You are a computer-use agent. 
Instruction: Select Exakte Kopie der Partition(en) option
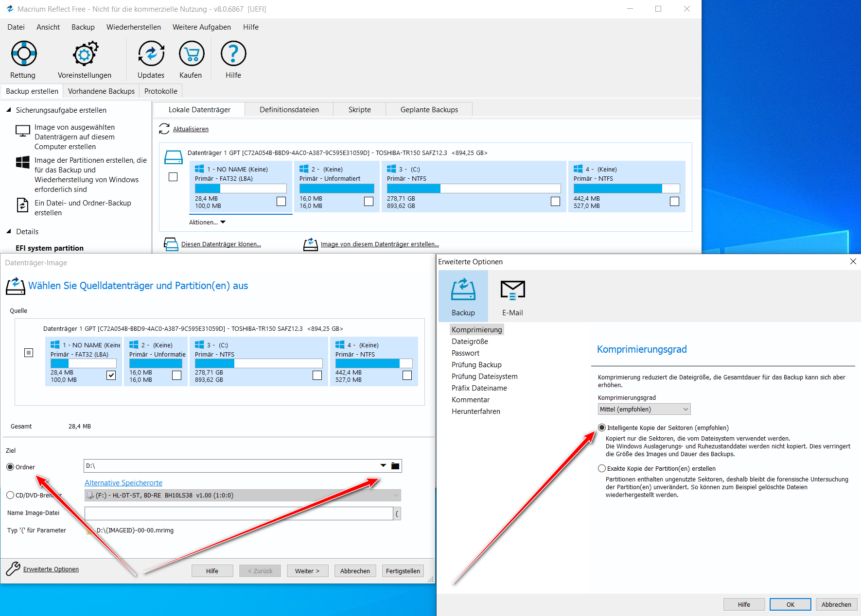(x=602, y=468)
